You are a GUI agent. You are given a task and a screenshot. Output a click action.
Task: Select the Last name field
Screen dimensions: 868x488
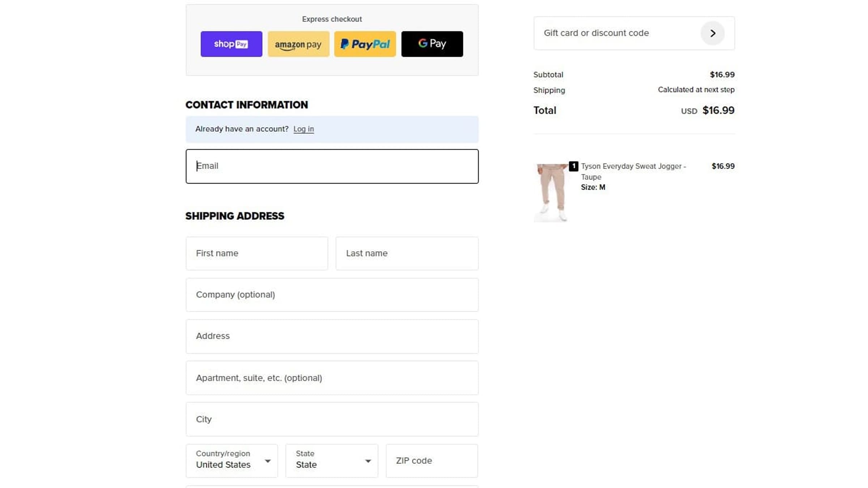click(x=407, y=253)
